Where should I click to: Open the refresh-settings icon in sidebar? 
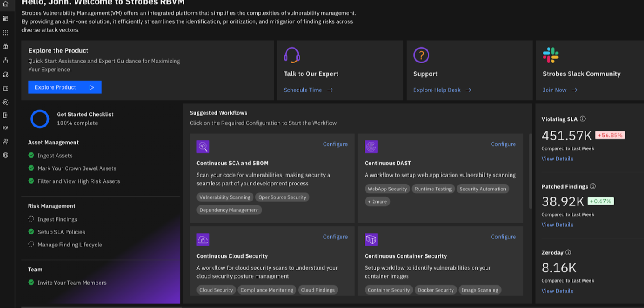tap(5, 74)
